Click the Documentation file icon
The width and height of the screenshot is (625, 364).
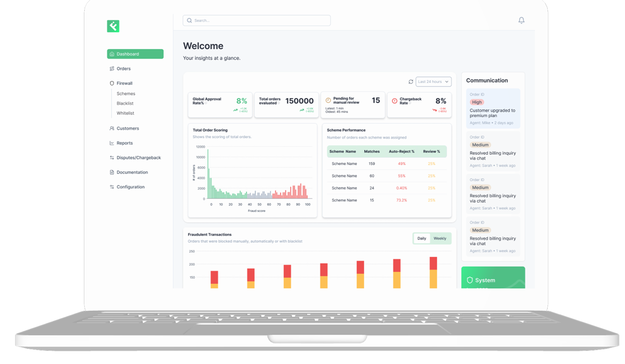[x=112, y=172]
